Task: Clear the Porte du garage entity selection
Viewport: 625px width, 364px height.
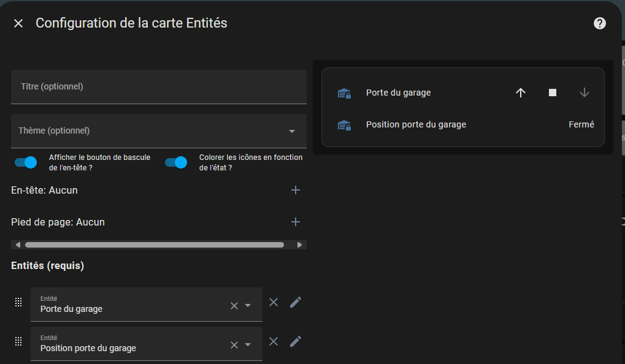Action: (234, 305)
